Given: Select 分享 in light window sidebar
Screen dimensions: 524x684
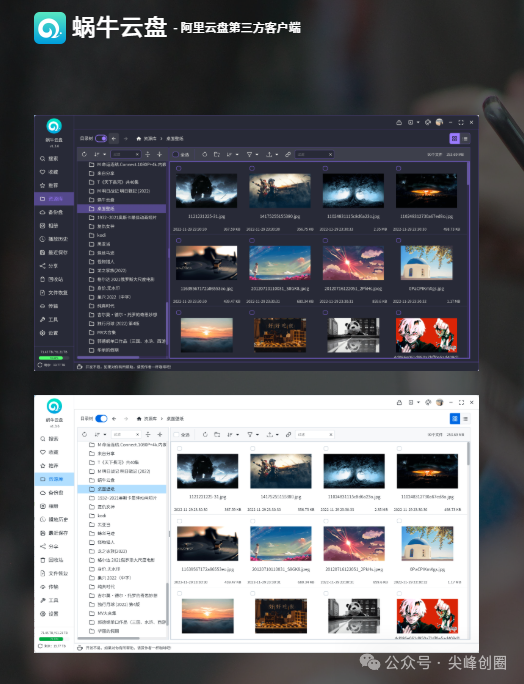Looking at the screenshot, I should pyautogui.click(x=49, y=546).
